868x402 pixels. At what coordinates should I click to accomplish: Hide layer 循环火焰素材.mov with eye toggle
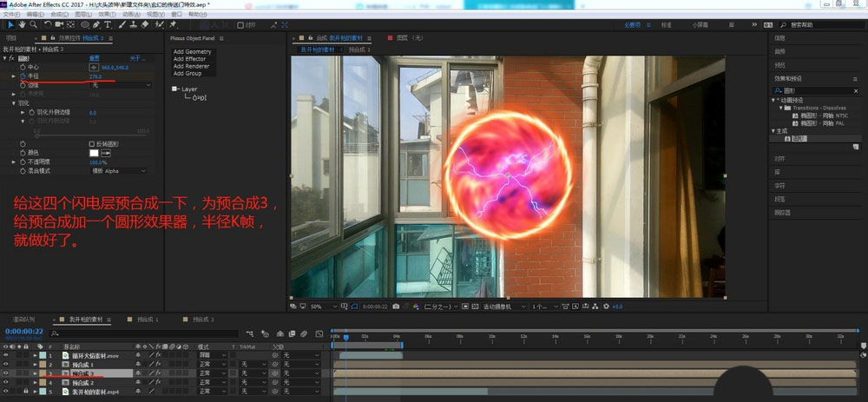click(x=6, y=356)
